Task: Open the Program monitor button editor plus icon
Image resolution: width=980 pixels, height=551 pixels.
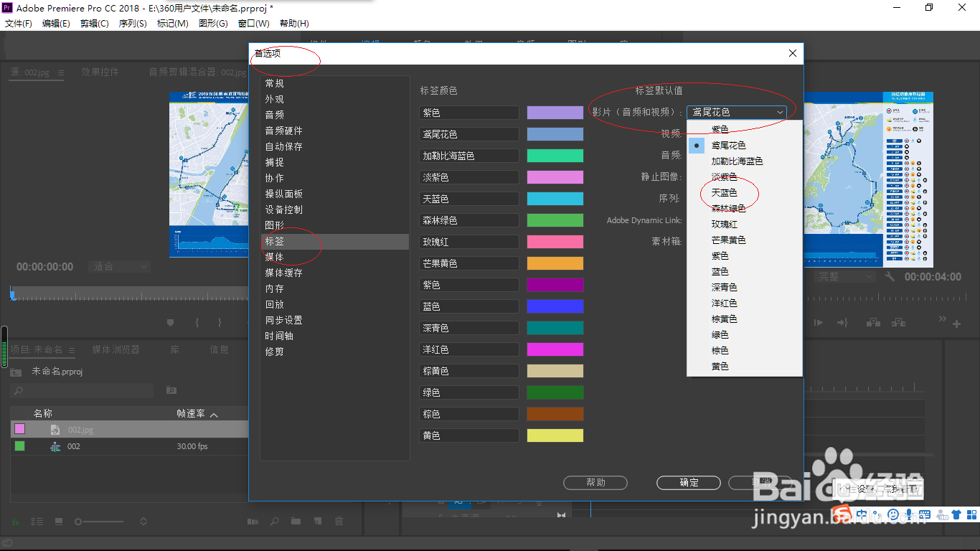Action: 956,324
